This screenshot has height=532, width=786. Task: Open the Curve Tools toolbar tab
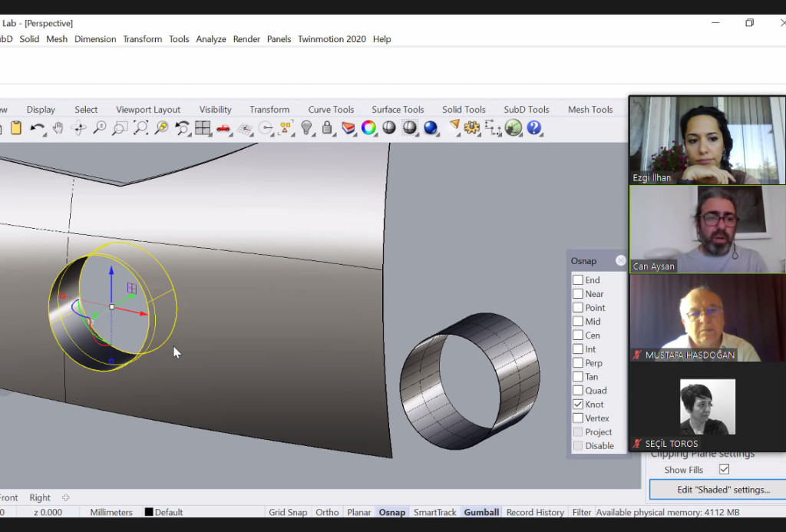331,110
